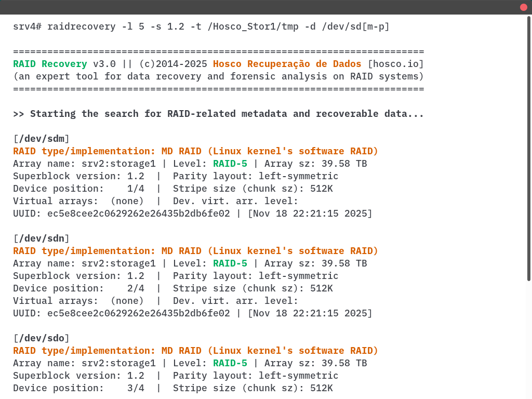Click the green RAID Recovery title text
The height and width of the screenshot is (399, 532).
click(x=50, y=64)
